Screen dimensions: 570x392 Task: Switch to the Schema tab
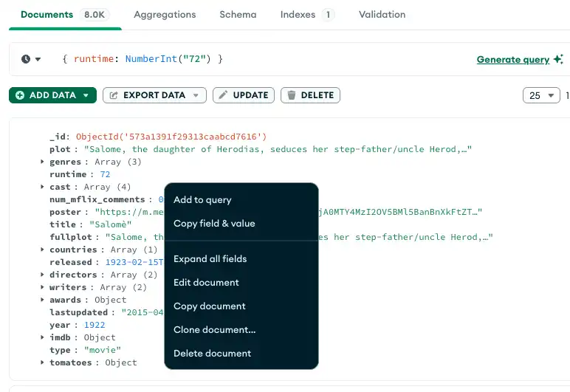click(238, 15)
